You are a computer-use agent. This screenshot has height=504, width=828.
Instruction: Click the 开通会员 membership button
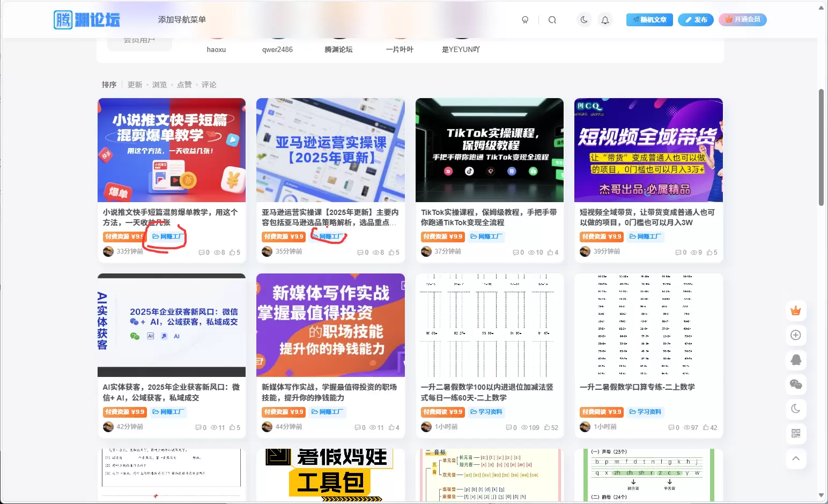click(743, 19)
